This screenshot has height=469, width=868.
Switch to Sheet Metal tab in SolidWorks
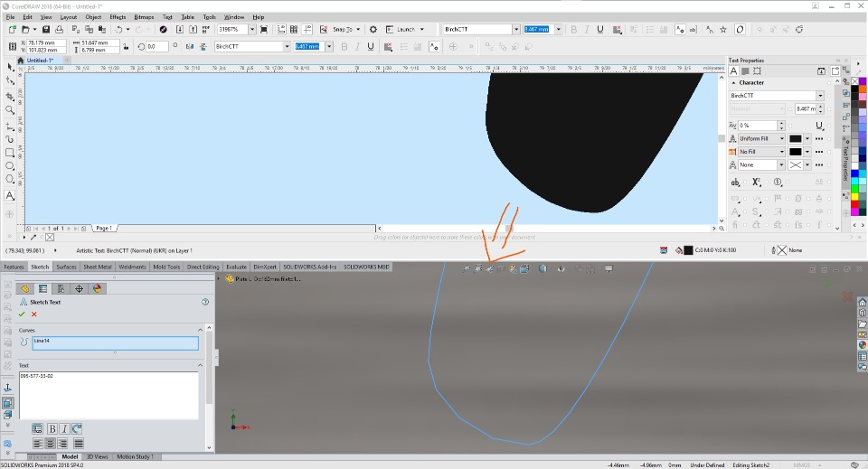tap(98, 267)
